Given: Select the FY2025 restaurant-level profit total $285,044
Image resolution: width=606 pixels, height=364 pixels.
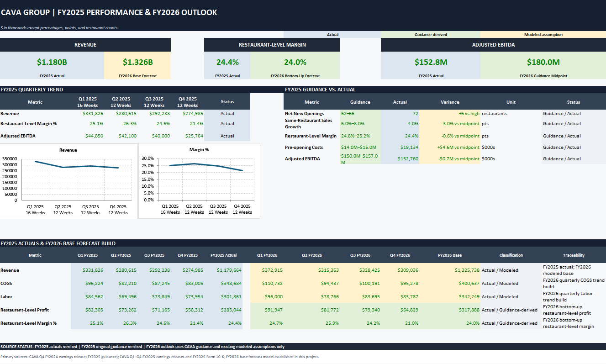Looking at the screenshot, I should tap(223, 310).
